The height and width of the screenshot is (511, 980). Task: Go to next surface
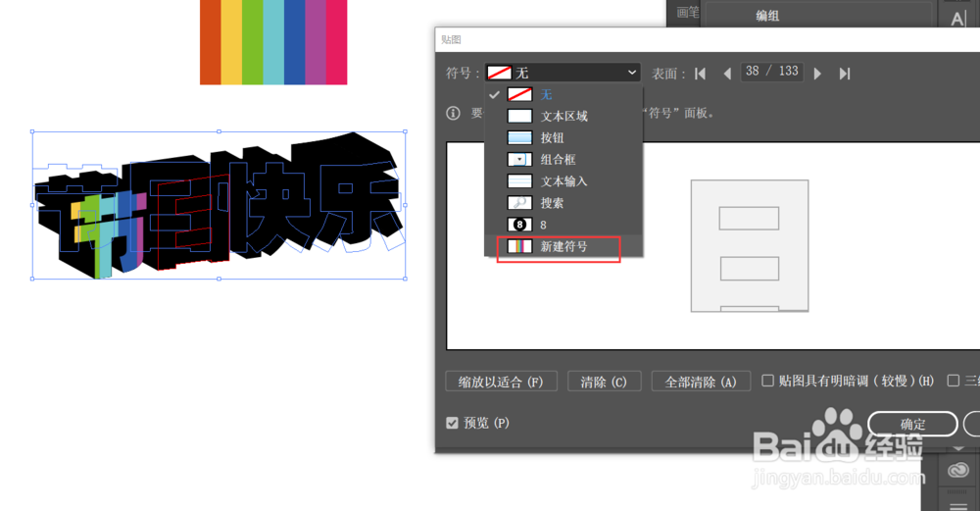(x=817, y=74)
